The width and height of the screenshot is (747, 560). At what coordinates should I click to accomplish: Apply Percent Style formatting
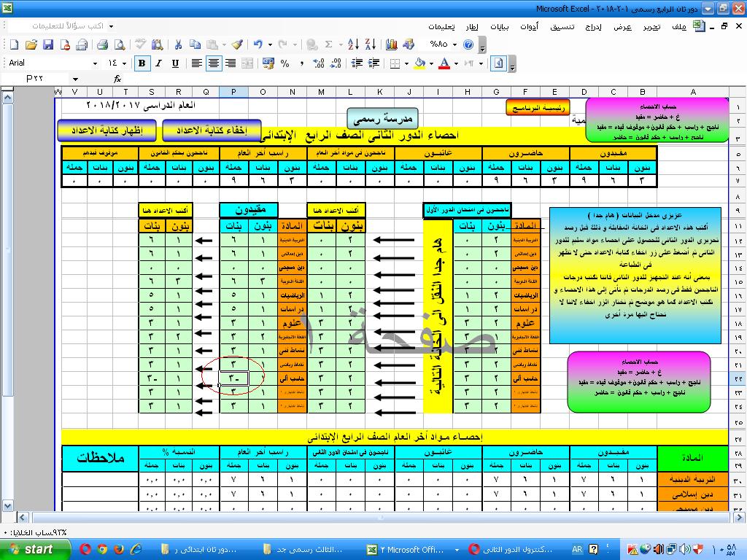285,63
